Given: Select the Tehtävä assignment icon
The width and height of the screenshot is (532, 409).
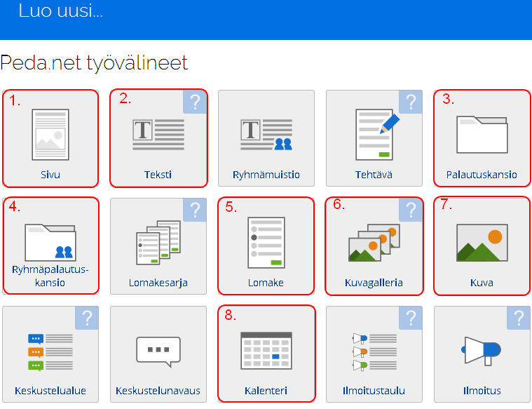Looking at the screenshot, I should 377,135.
